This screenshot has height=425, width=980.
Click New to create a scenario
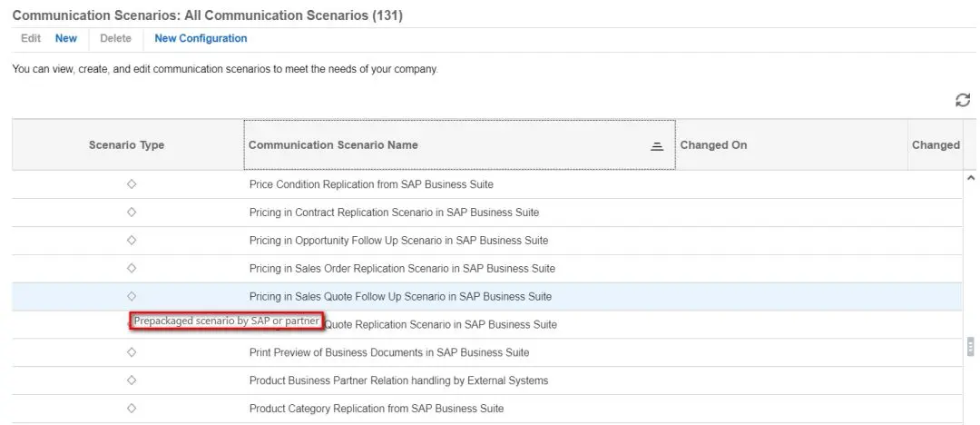tap(66, 38)
